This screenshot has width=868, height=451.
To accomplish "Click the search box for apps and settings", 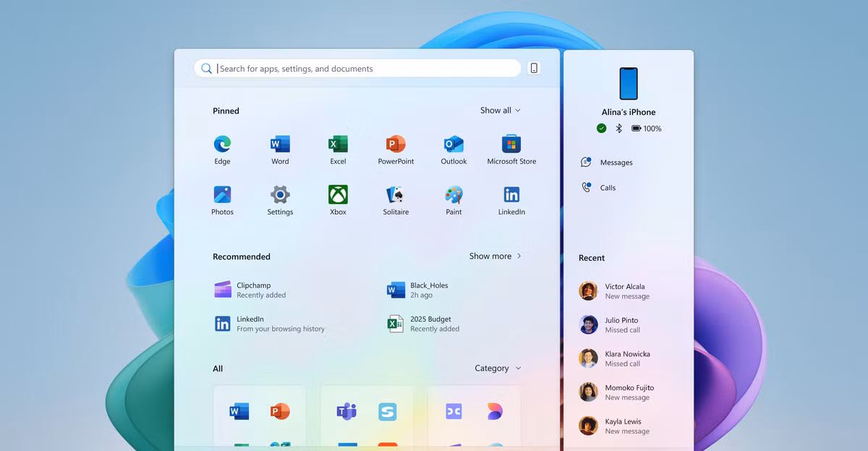I will [362, 69].
